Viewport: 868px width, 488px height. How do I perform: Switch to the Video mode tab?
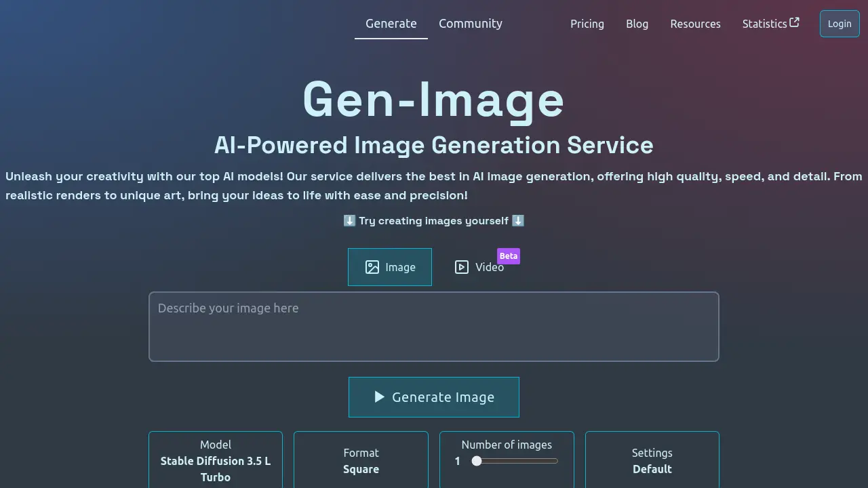pyautogui.click(x=479, y=267)
